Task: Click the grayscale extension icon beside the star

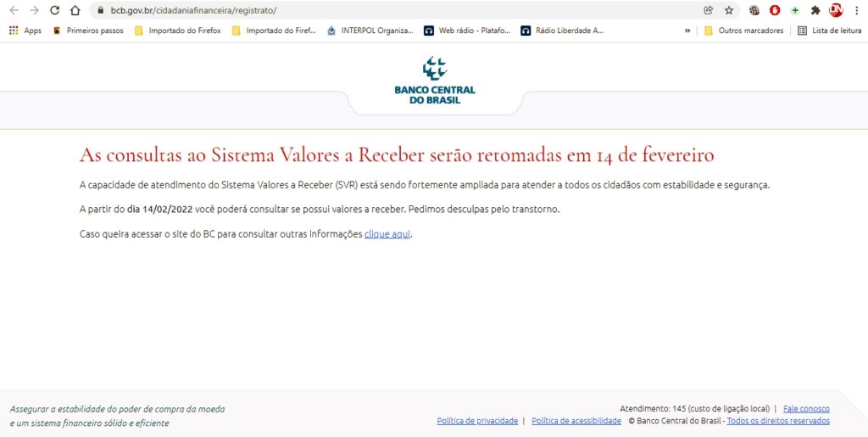Action: (x=754, y=10)
